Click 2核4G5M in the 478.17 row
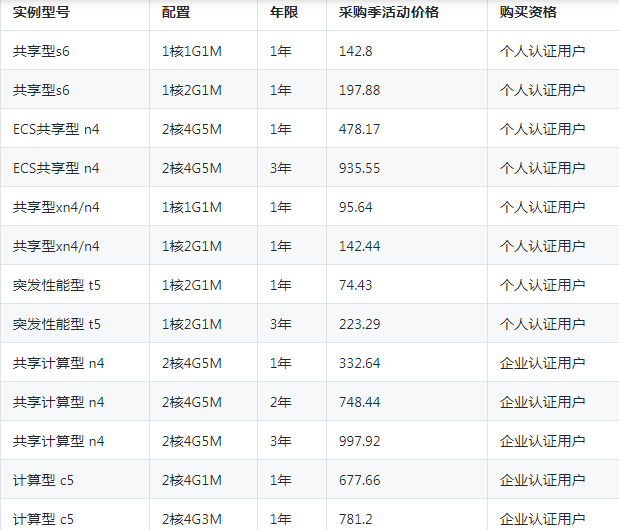 [192, 129]
